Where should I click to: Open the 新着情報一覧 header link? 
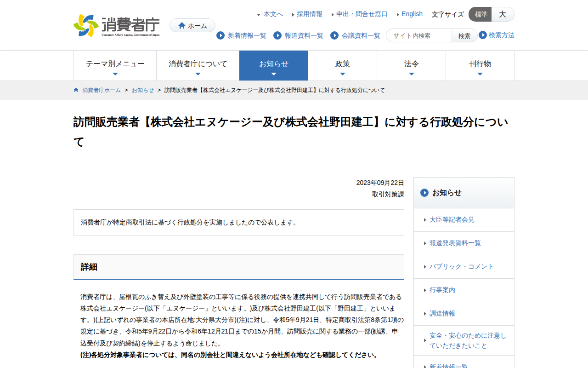[247, 35]
